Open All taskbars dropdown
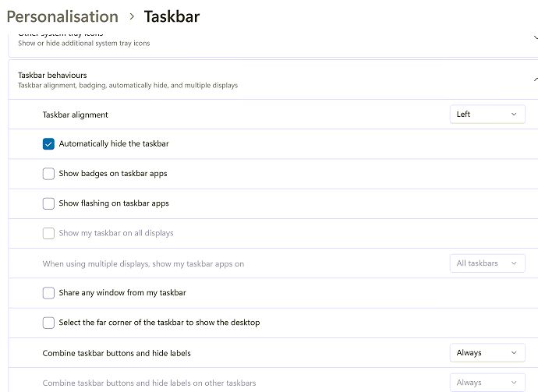This screenshot has height=392, width=538. click(487, 263)
